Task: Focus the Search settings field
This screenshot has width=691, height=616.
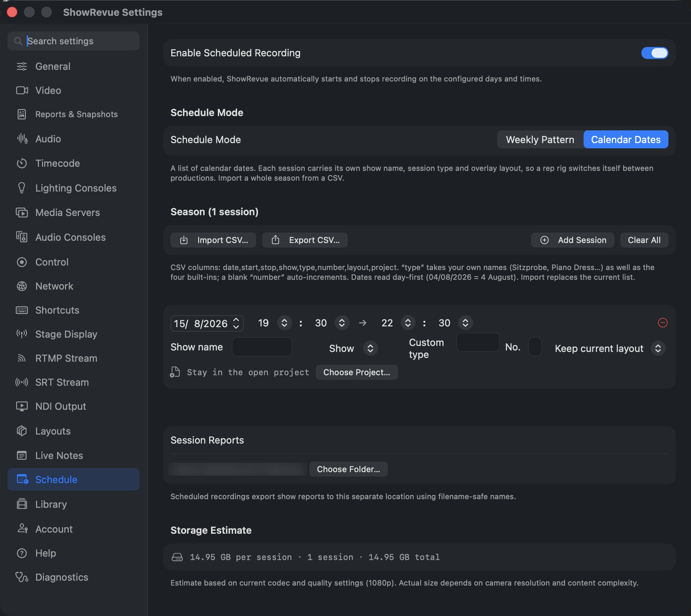Action: (x=74, y=41)
